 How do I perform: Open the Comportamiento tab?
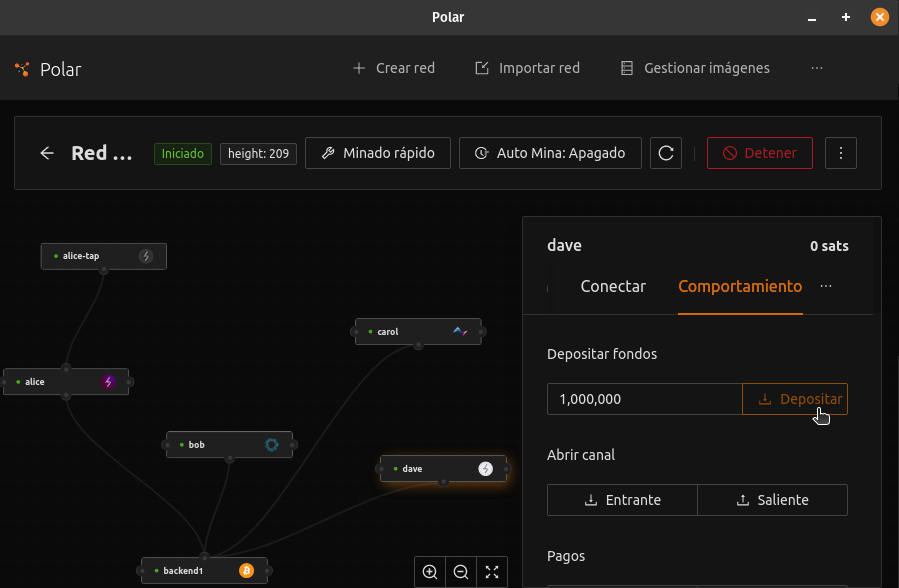[740, 286]
